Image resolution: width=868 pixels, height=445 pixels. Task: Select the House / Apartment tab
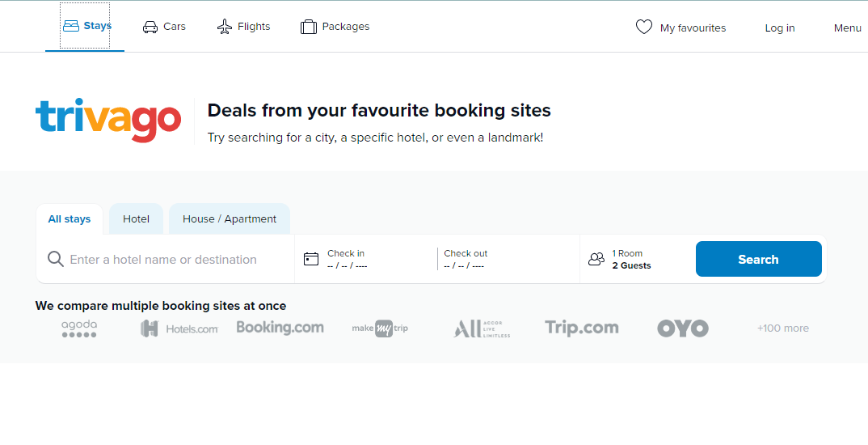(230, 219)
